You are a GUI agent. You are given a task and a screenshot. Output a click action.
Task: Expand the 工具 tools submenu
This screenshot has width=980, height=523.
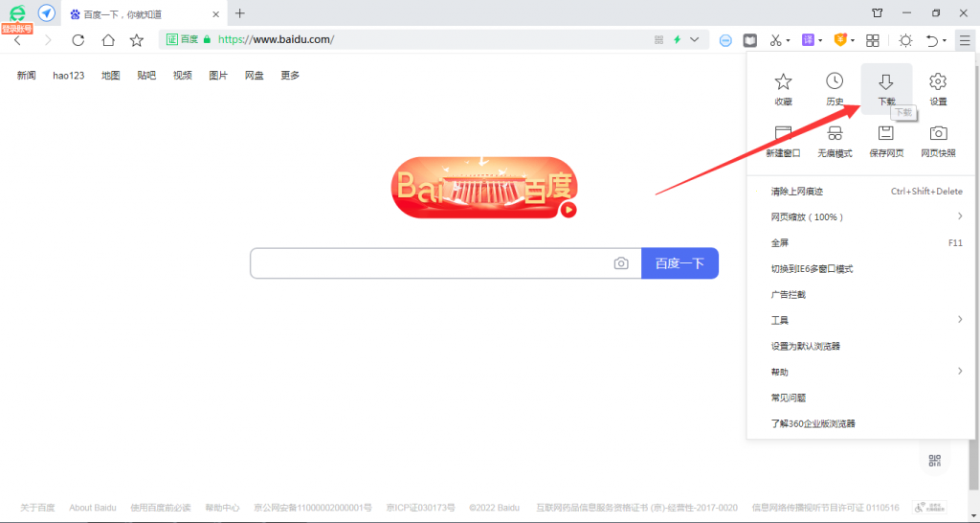click(x=959, y=320)
